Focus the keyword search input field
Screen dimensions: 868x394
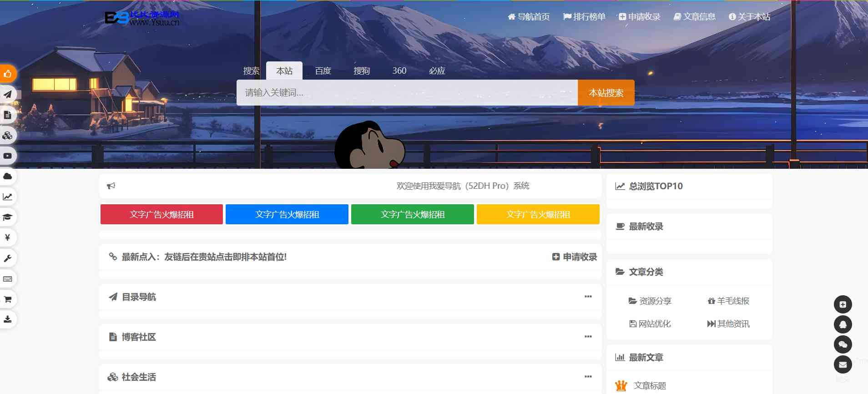click(x=407, y=93)
